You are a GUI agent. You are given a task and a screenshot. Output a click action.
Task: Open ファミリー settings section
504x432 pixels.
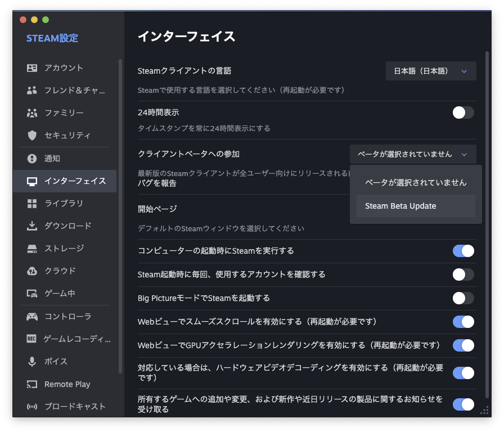pyautogui.click(x=65, y=113)
